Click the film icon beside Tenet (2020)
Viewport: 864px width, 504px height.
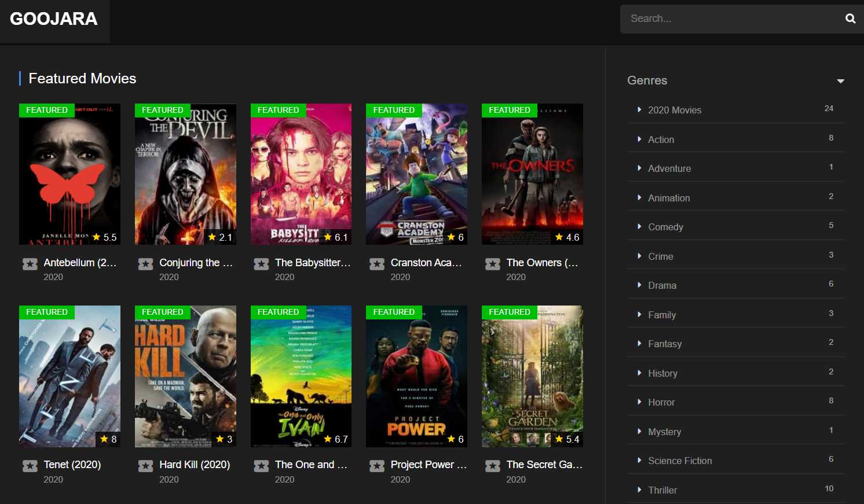(30, 466)
